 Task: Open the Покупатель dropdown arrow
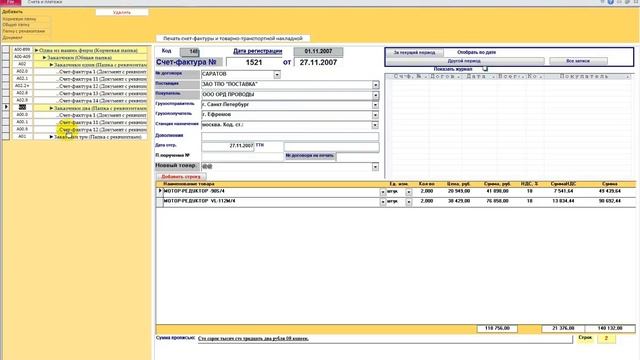(375, 95)
